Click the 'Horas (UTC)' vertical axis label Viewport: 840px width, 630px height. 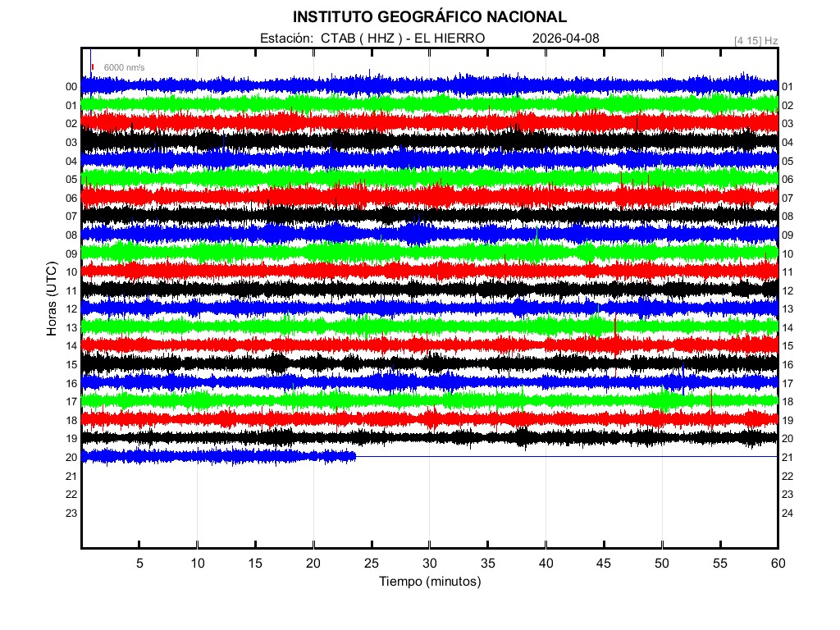point(52,299)
